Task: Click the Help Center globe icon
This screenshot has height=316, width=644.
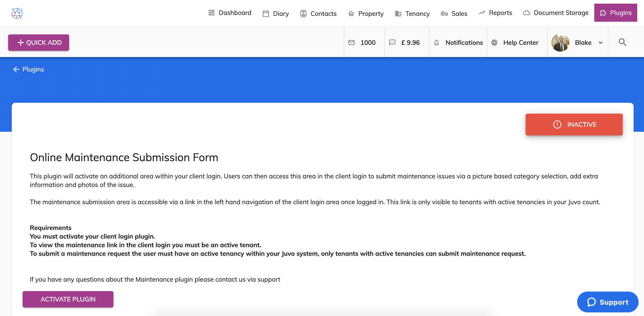Action: click(x=494, y=43)
